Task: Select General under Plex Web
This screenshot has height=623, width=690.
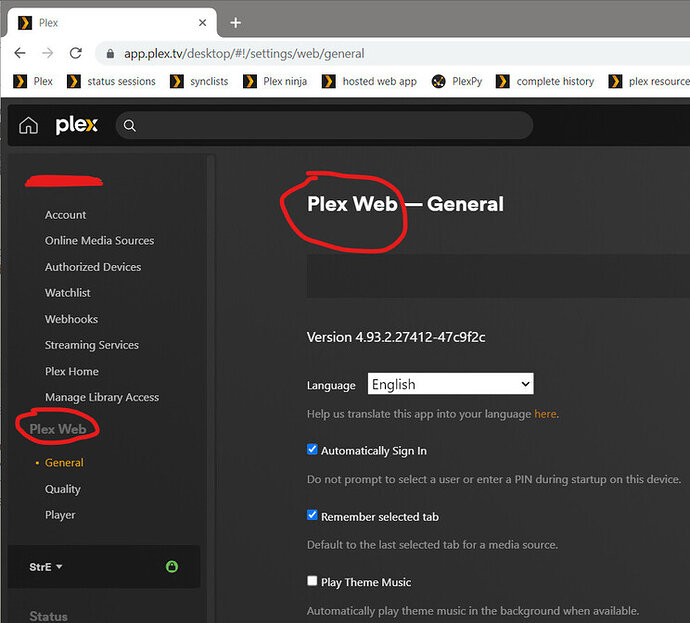Action: pos(64,463)
